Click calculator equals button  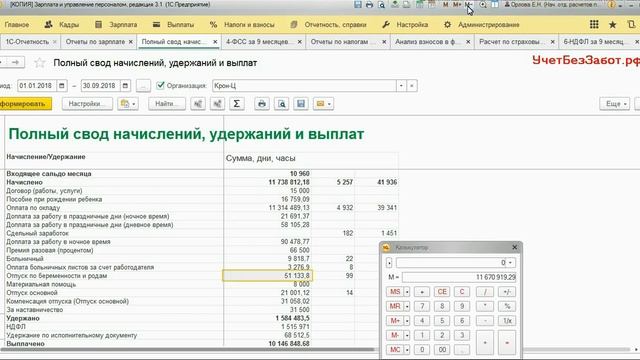coord(507,342)
